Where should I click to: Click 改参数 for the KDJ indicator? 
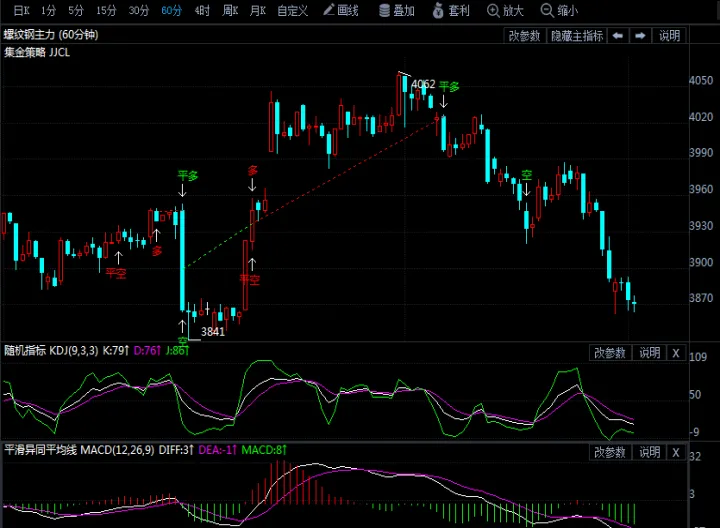[609, 352]
